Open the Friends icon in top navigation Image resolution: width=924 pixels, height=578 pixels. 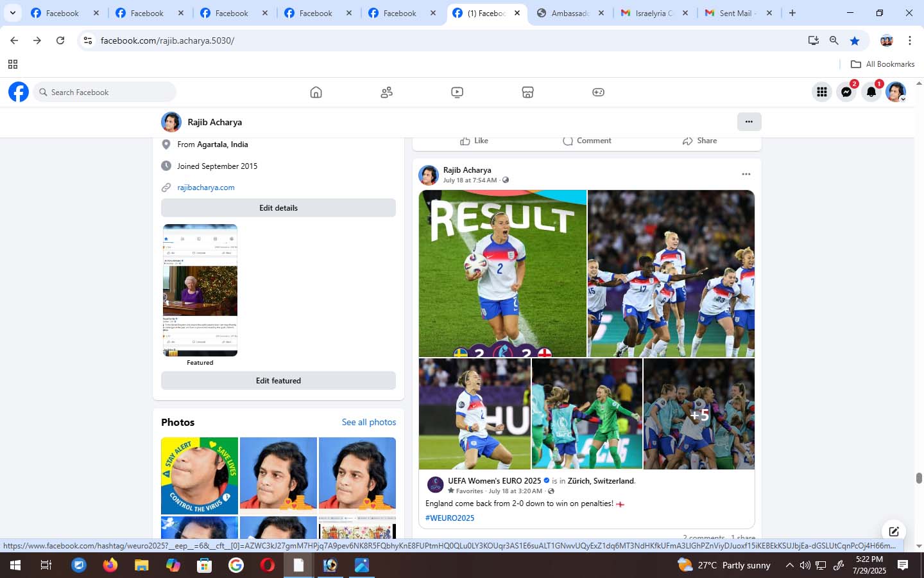pyautogui.click(x=386, y=92)
